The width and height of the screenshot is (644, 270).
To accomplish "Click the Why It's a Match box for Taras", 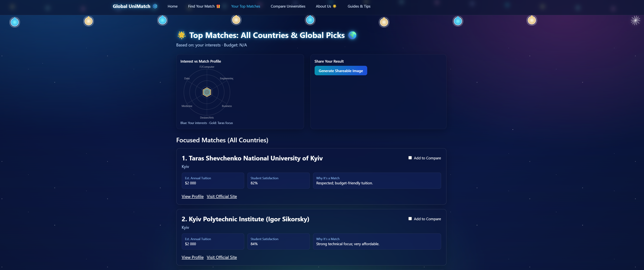I will point(377,180).
